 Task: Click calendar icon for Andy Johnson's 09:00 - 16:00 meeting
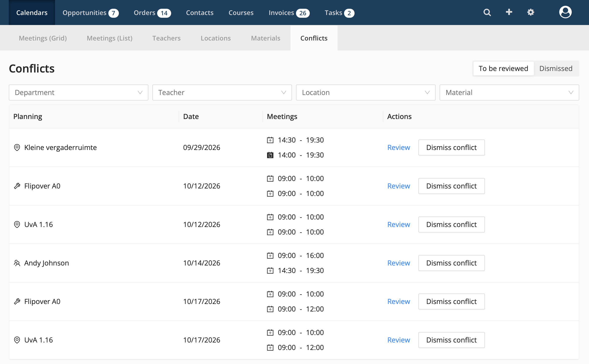(x=270, y=255)
